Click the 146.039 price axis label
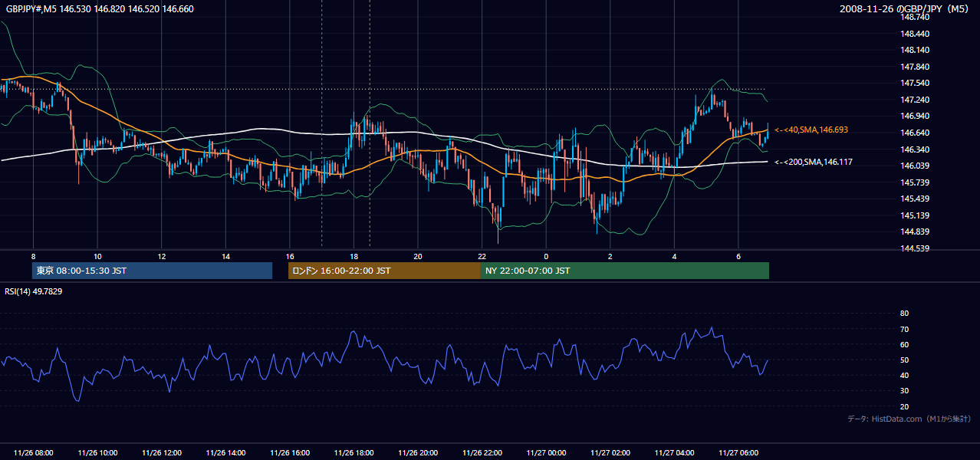 [x=913, y=166]
